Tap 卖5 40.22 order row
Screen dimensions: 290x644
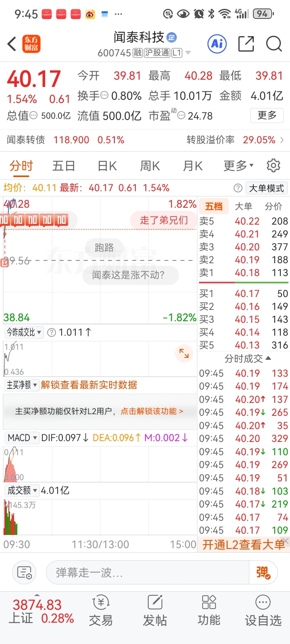(244, 221)
